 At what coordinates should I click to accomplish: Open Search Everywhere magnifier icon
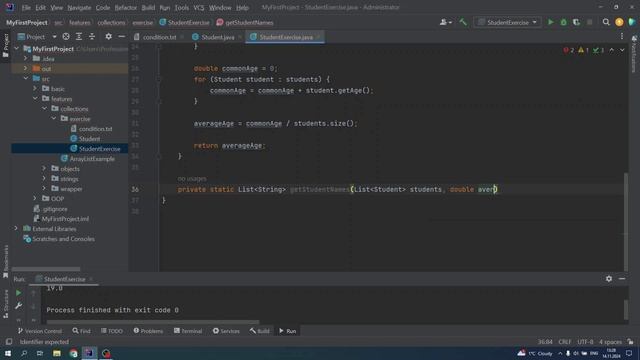point(606,22)
